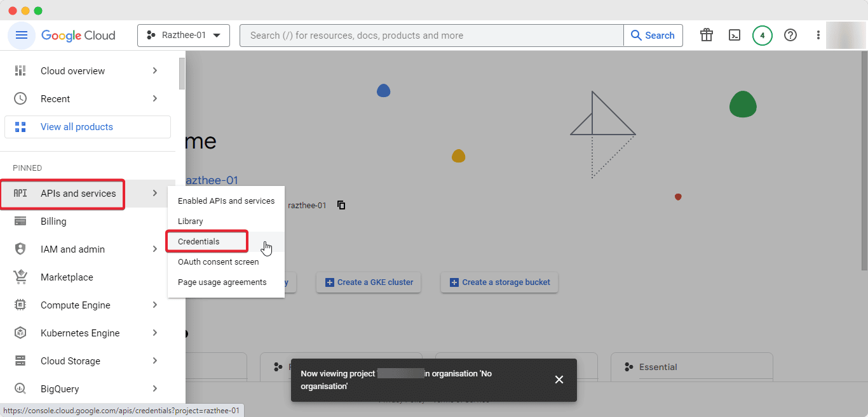Expand the IAM and admin submenu
868x417 pixels.
click(154, 249)
